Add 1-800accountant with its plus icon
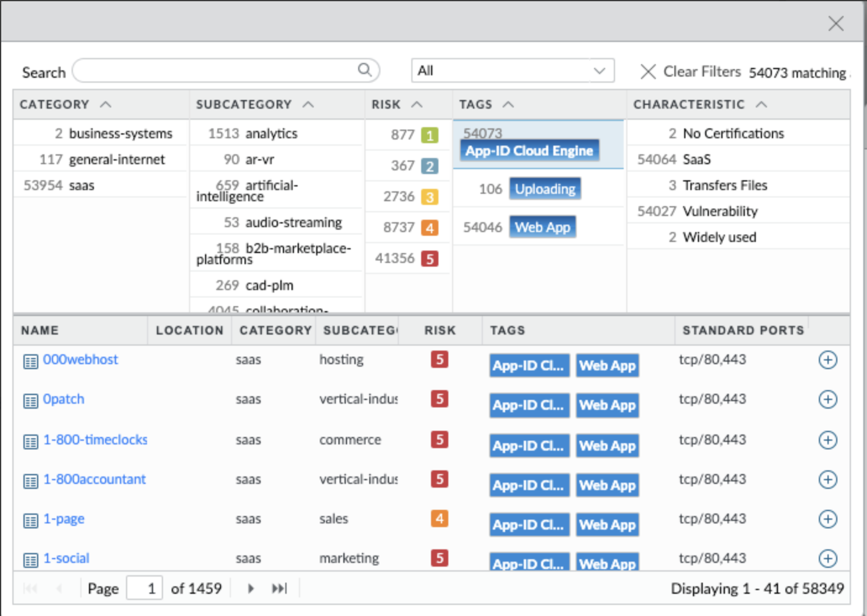 (827, 480)
